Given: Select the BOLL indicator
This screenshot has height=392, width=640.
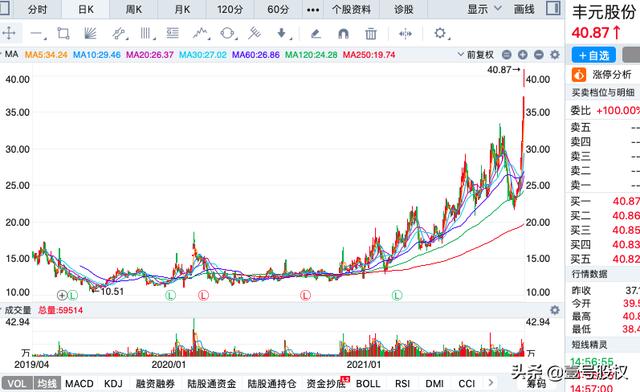Looking at the screenshot, I should [x=368, y=383].
